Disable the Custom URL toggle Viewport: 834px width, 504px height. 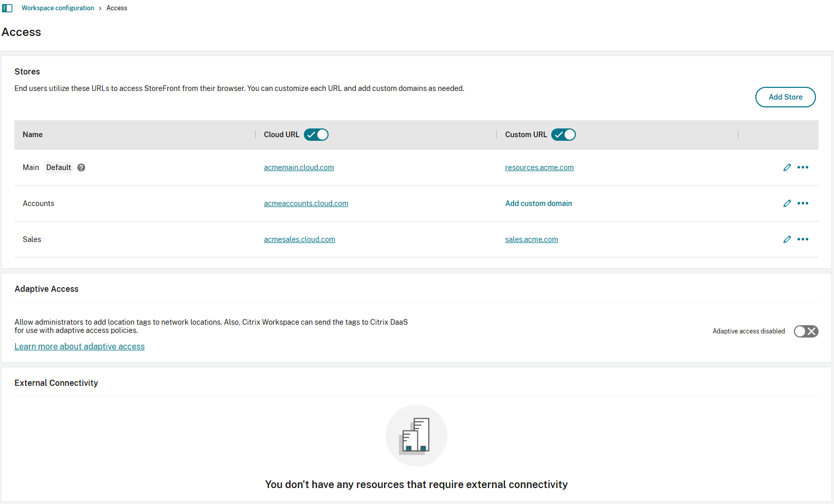point(564,135)
